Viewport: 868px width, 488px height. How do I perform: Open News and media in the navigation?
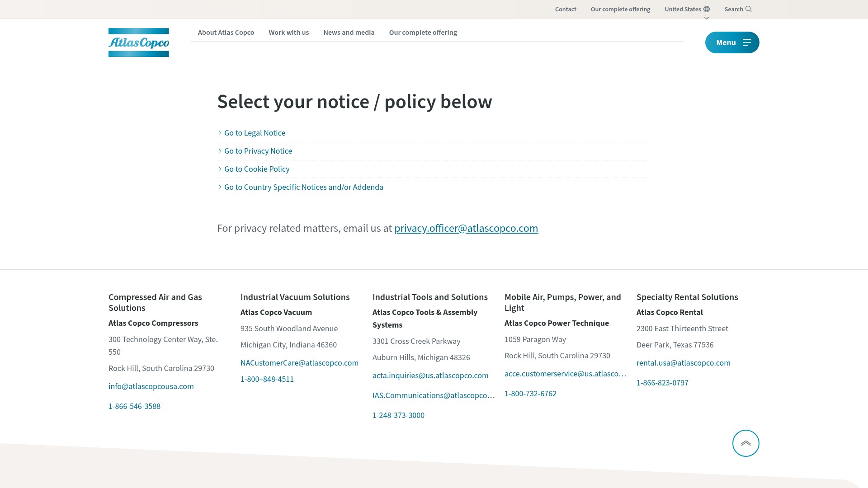349,33
